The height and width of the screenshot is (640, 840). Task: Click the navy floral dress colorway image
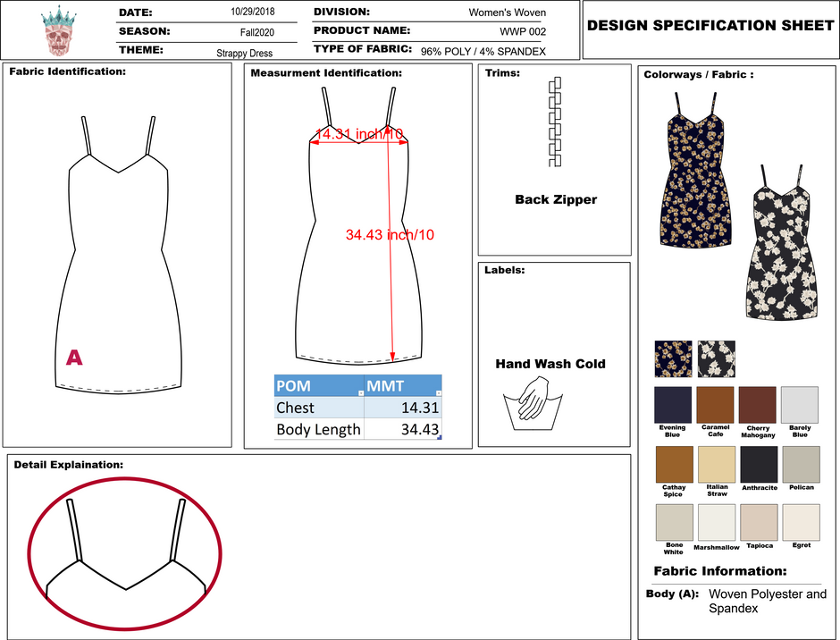pyautogui.click(x=695, y=169)
